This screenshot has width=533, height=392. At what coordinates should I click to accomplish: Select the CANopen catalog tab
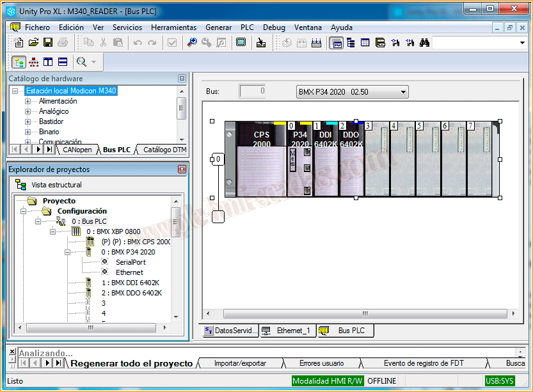point(77,150)
